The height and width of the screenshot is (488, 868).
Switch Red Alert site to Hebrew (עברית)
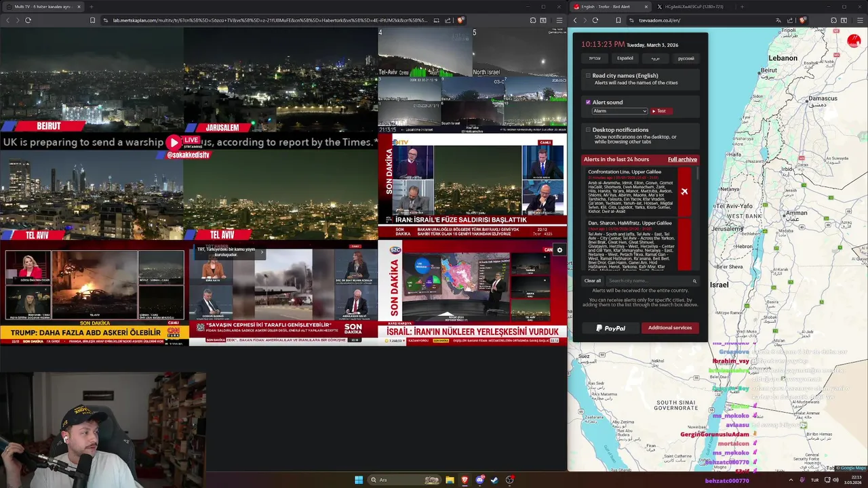tap(595, 58)
